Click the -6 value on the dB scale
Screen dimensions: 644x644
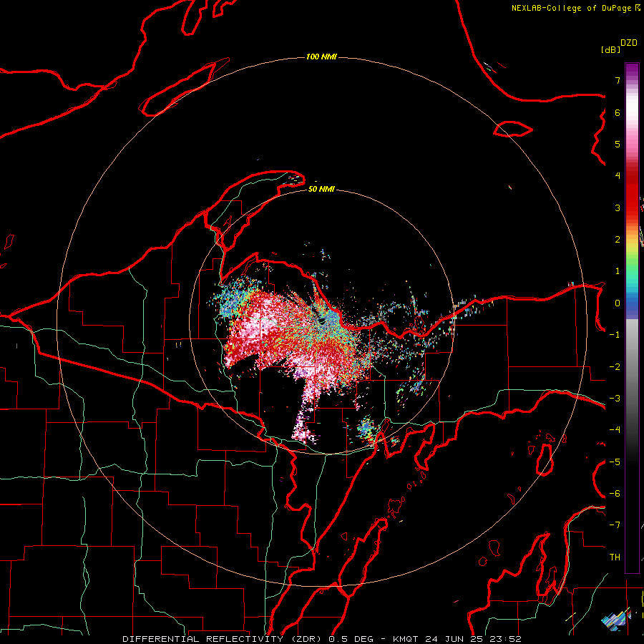(x=615, y=494)
